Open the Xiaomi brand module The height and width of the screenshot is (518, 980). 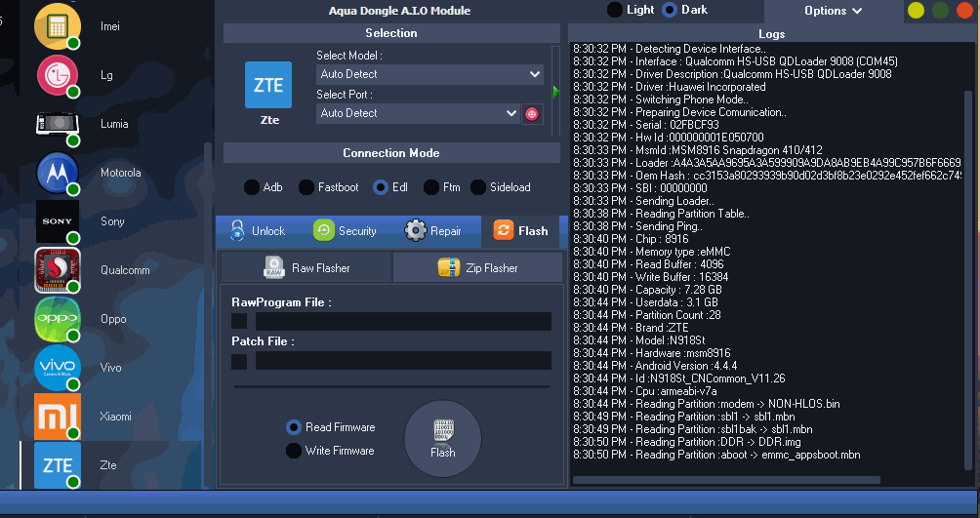58,417
